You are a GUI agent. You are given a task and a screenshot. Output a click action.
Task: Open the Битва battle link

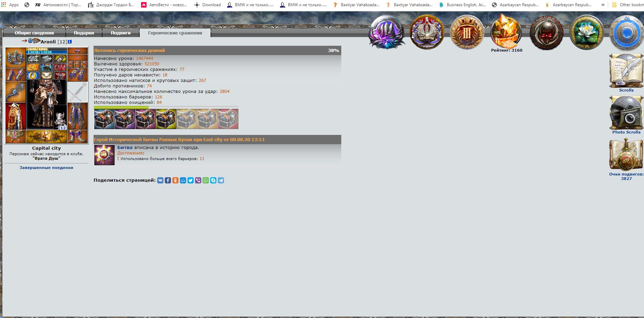tap(125, 147)
